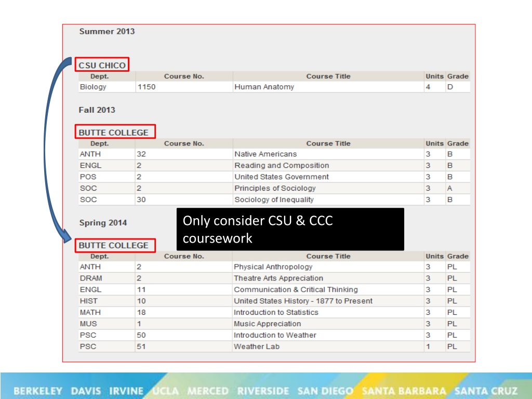The width and height of the screenshot is (532, 399).
Task: Click the Spring 2014 term heading
Action: click(103, 223)
